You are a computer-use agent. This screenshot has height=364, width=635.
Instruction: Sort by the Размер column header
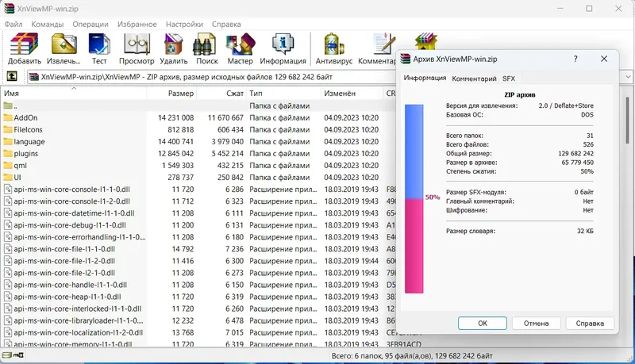tap(171, 94)
